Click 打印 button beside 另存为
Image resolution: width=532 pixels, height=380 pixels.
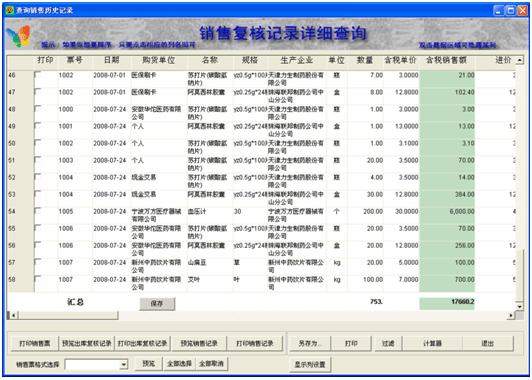click(x=351, y=343)
